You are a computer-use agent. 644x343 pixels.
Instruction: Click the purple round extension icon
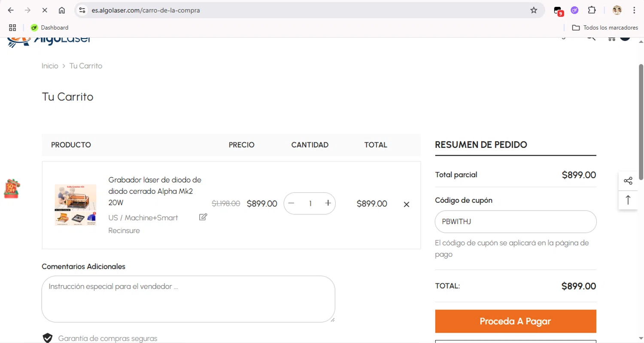click(574, 10)
